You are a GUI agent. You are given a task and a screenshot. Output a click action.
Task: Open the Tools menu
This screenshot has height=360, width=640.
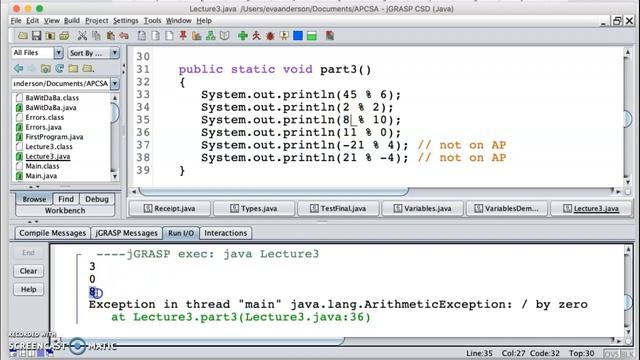pos(152,20)
